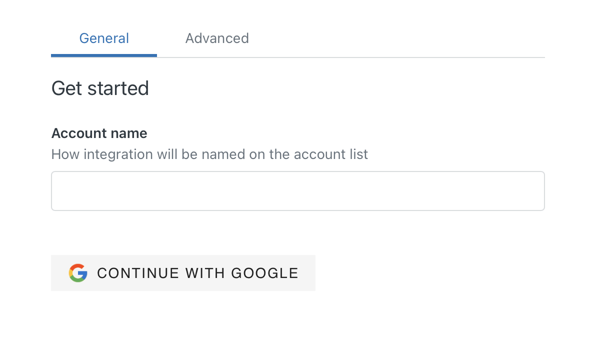Click the Get started heading

tap(100, 88)
